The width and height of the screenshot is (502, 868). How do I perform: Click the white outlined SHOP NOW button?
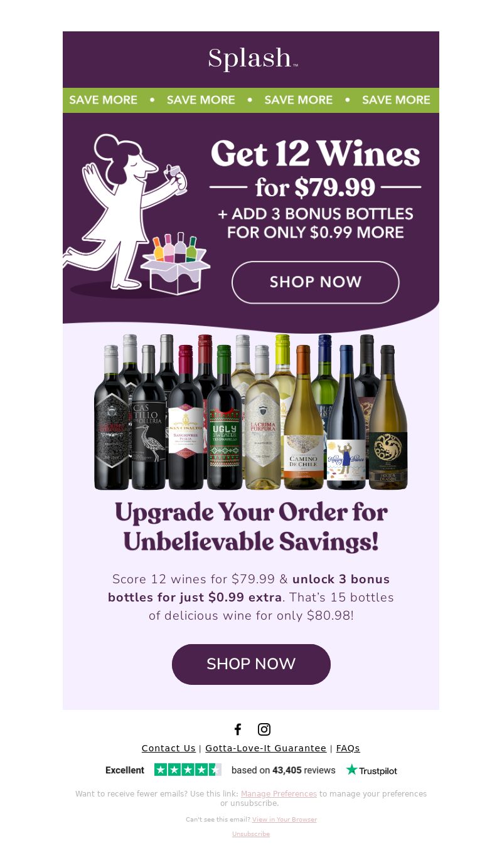tap(316, 282)
